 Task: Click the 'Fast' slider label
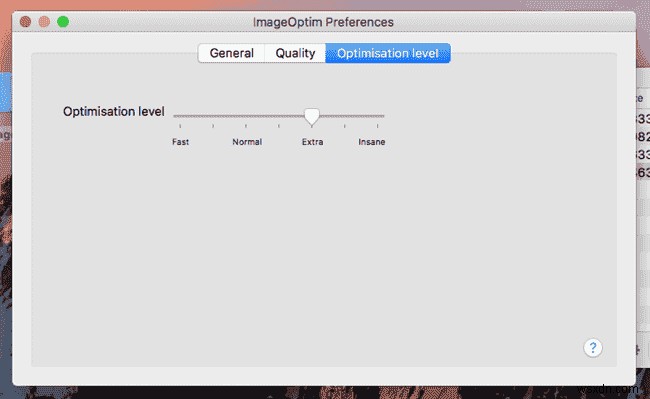pos(180,142)
